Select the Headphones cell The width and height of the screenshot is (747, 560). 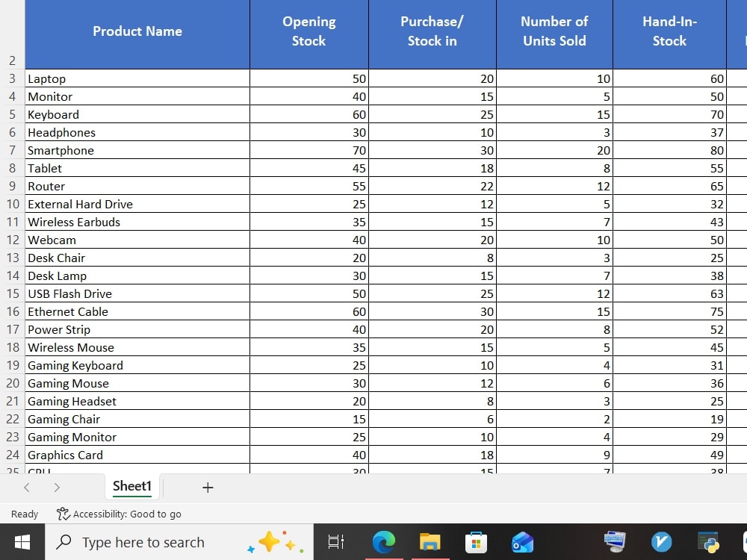click(x=137, y=132)
